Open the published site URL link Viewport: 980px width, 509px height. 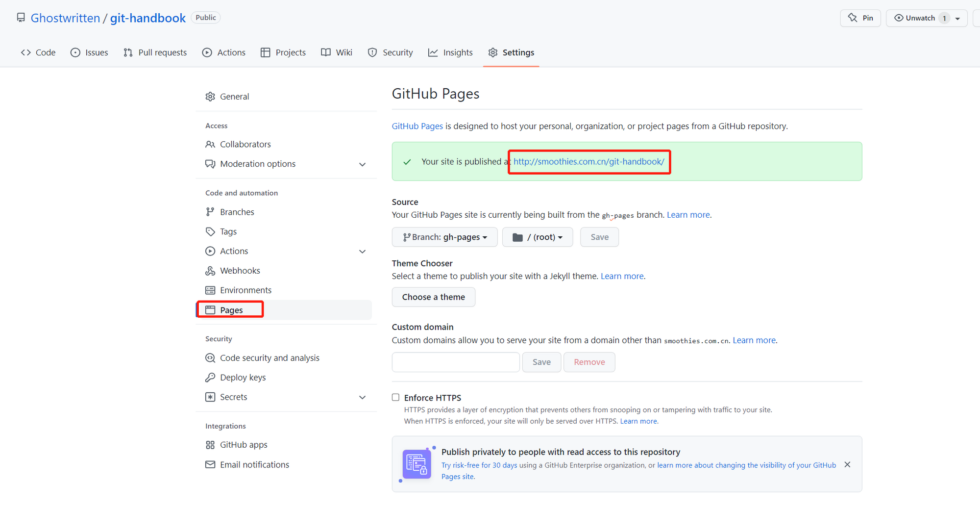589,161
